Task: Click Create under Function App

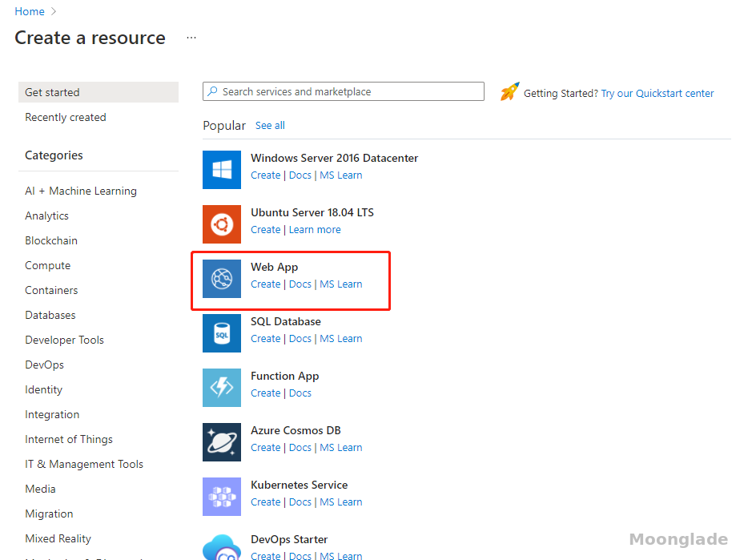Action: tap(265, 393)
